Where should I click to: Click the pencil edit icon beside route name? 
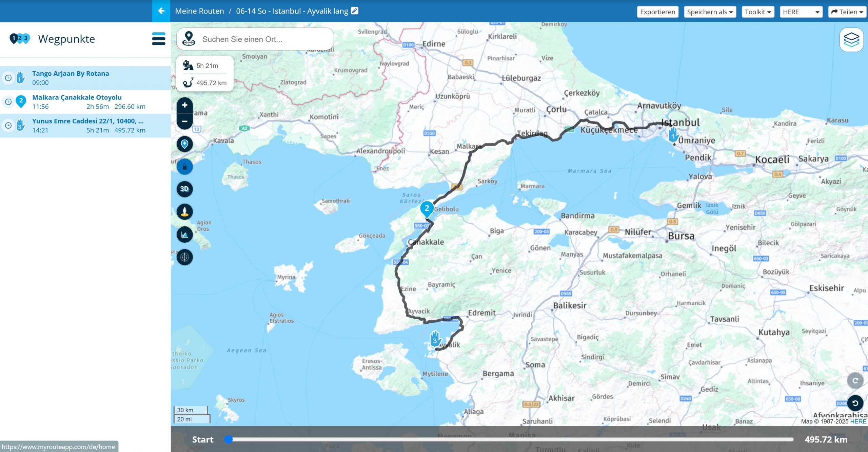354,11
